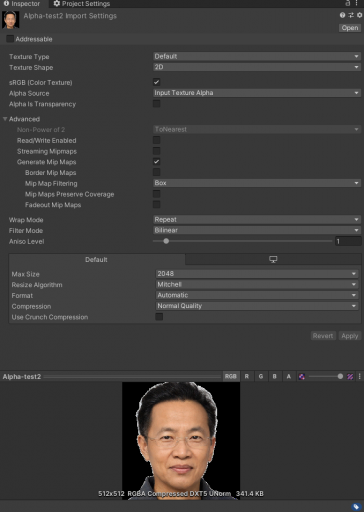The image size is (364, 512).
Task: Check Use Crunch Compression
Action: [159, 317]
